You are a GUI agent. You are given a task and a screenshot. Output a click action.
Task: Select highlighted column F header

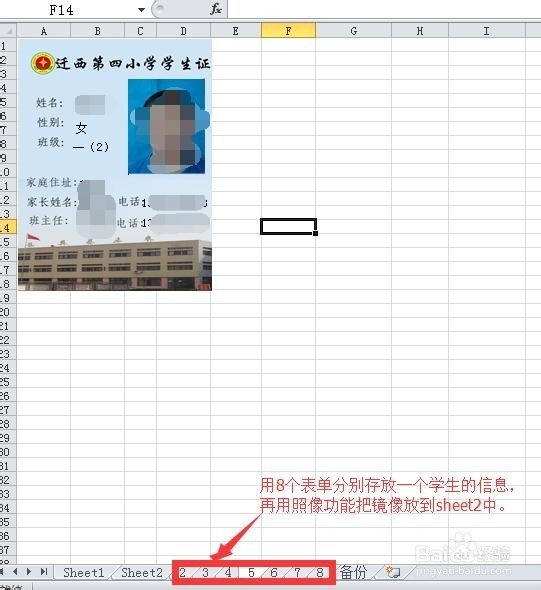[288, 31]
